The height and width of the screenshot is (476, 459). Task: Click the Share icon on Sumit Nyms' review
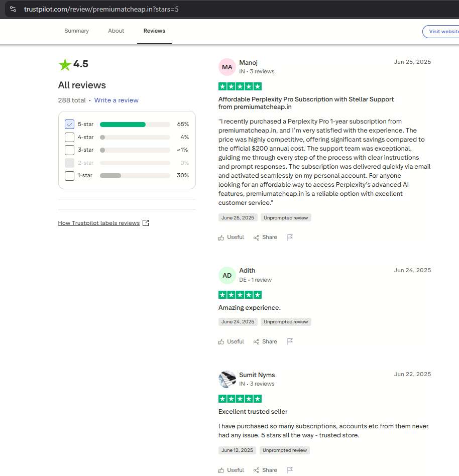257,470
